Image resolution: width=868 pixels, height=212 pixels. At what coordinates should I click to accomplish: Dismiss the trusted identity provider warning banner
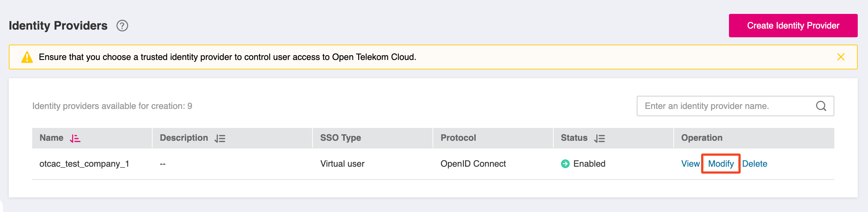[x=841, y=57]
